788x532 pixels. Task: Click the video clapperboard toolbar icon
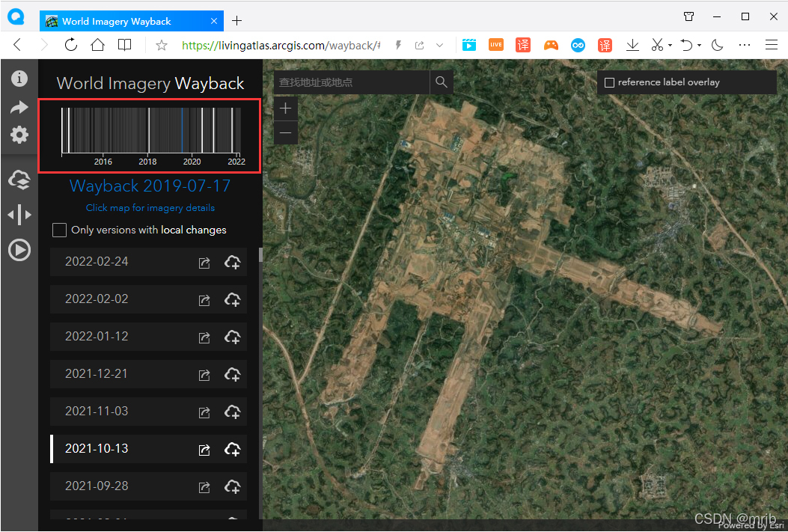(x=469, y=45)
